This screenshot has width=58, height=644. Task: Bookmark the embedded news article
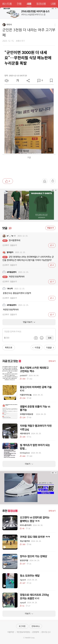[51, 80]
